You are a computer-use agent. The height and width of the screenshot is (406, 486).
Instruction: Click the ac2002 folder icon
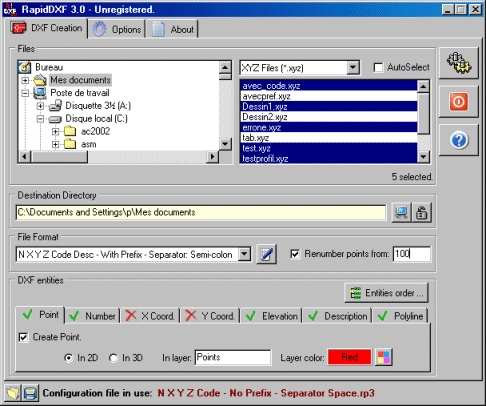(70, 131)
